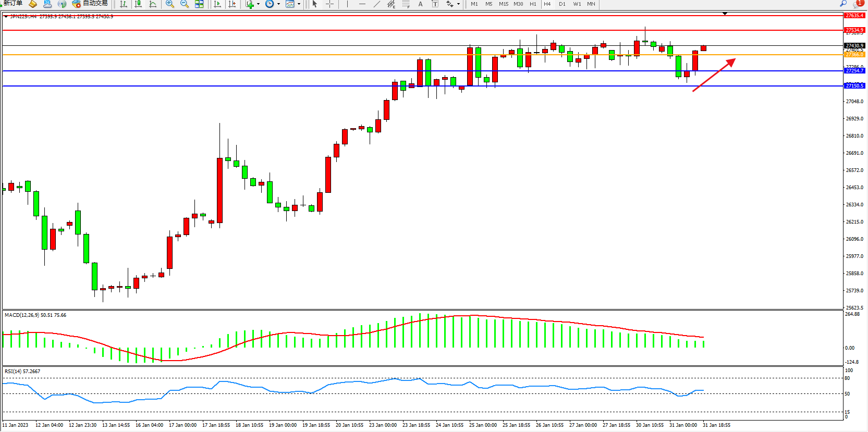This screenshot has width=868, height=432.
Task: Switch to the D1 timeframe
Action: [562, 4]
